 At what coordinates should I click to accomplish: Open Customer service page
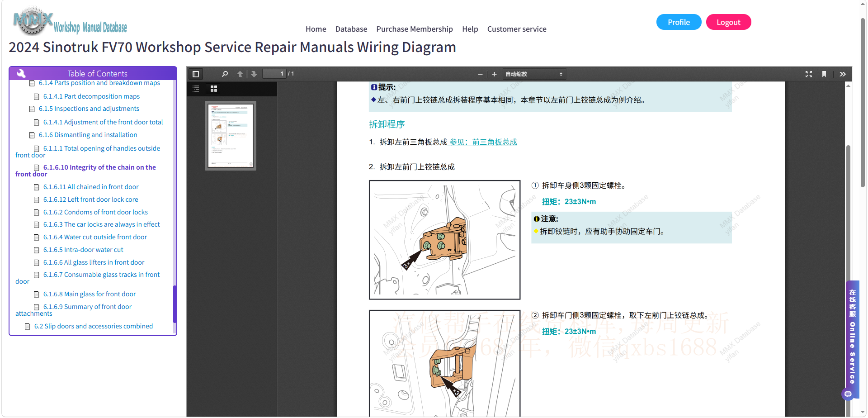pos(517,29)
